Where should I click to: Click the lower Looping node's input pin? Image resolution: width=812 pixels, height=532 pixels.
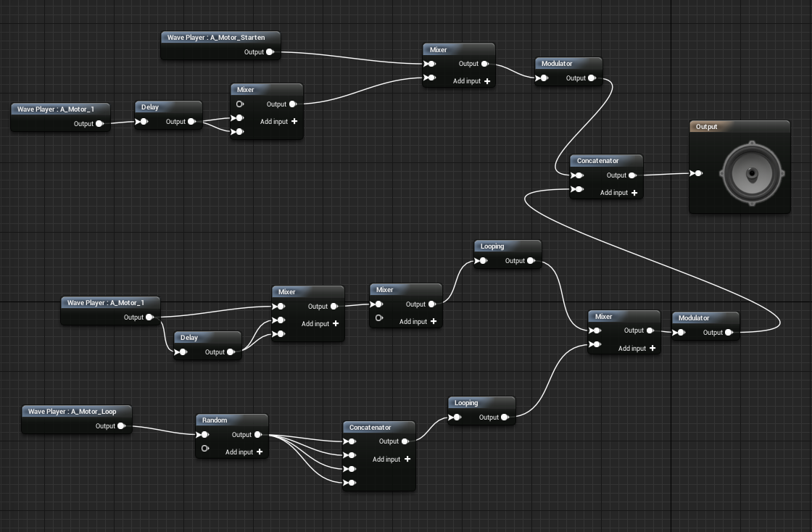pyautogui.click(x=456, y=417)
